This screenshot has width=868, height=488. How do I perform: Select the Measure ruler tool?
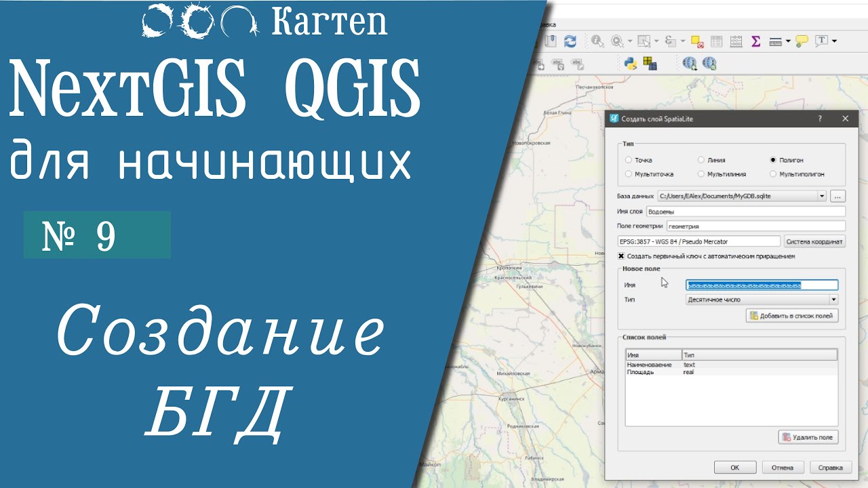(776, 41)
